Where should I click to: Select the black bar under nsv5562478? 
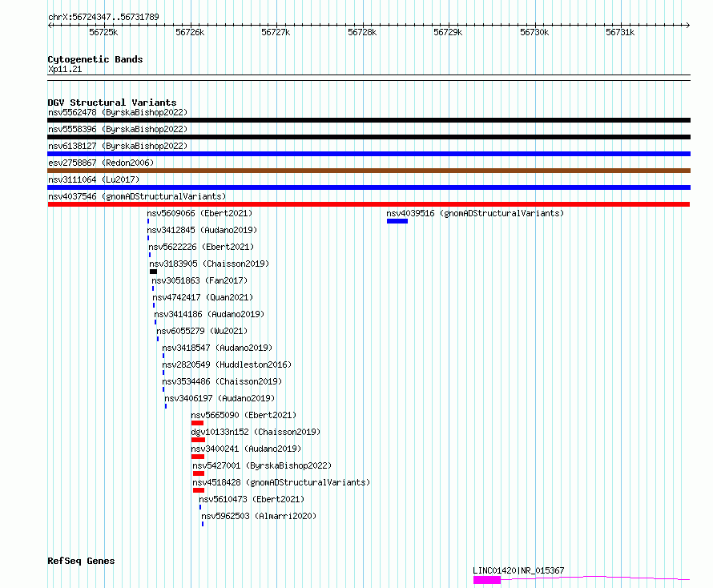click(x=369, y=120)
